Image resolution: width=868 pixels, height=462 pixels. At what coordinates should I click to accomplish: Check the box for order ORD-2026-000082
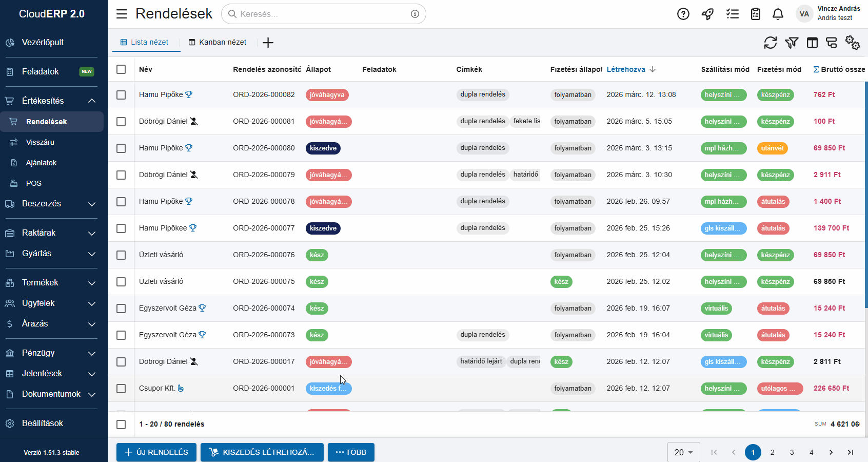[x=121, y=95]
